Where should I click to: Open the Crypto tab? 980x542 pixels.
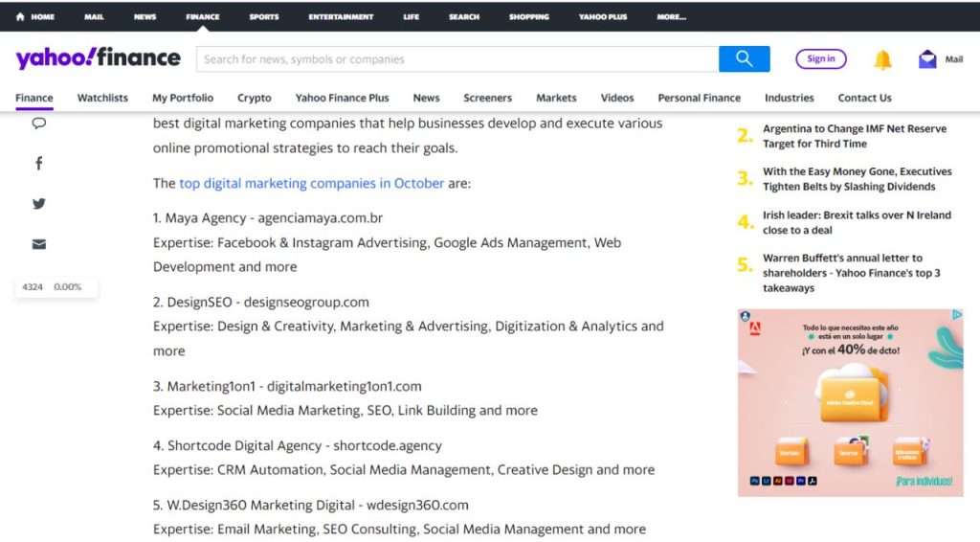(255, 98)
